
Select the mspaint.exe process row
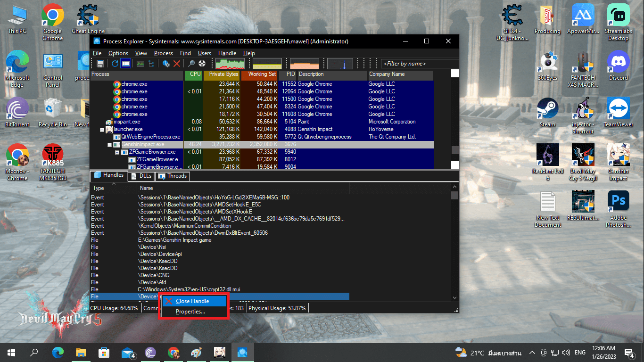[x=262, y=122]
